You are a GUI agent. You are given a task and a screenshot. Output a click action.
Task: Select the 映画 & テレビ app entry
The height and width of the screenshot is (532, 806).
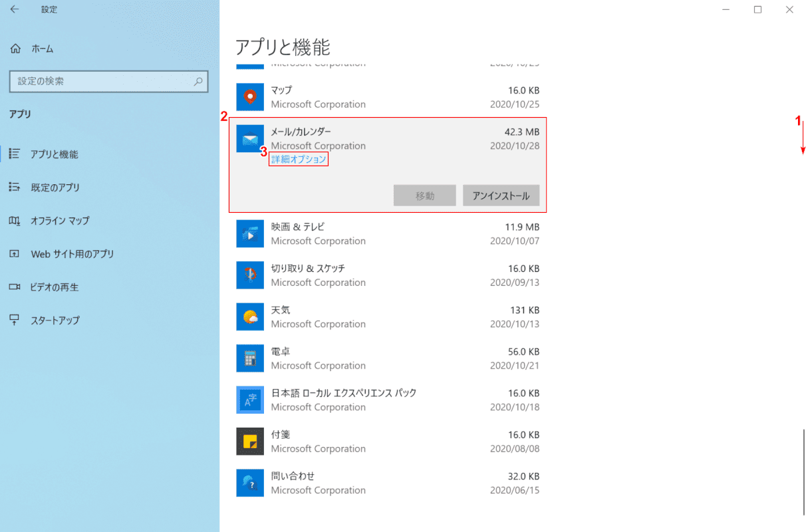pos(388,233)
